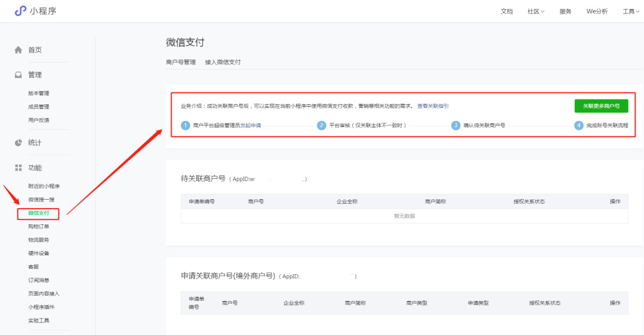Click the 发起申请 link in step 1
The image size is (644, 335).
(x=250, y=125)
